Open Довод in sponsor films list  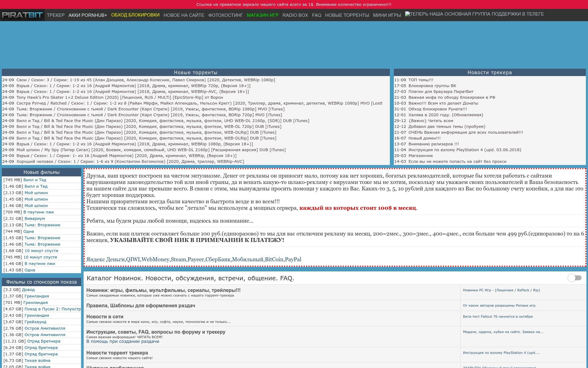tap(28, 289)
